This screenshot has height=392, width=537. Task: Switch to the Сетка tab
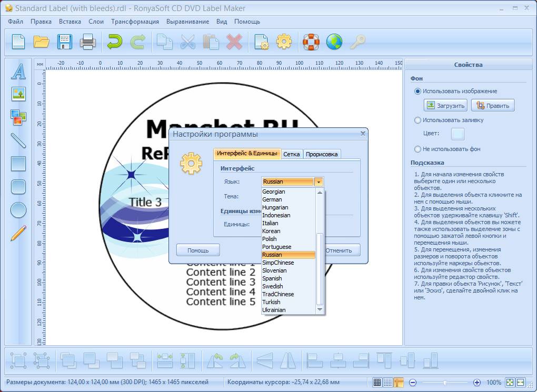click(292, 154)
